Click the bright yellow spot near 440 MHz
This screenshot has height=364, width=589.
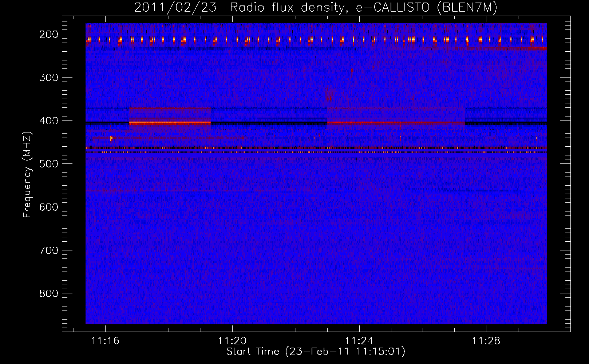[111, 138]
